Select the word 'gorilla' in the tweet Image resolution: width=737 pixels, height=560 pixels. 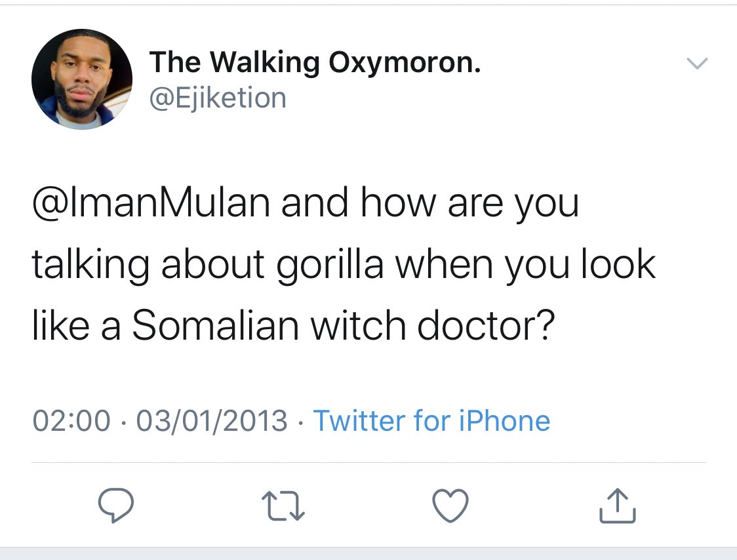point(330,265)
